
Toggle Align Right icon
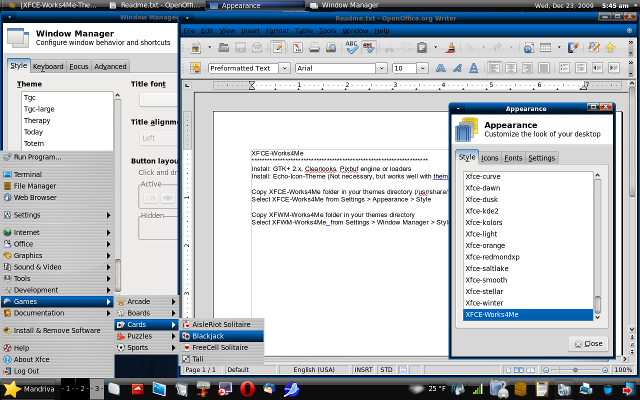click(527, 68)
